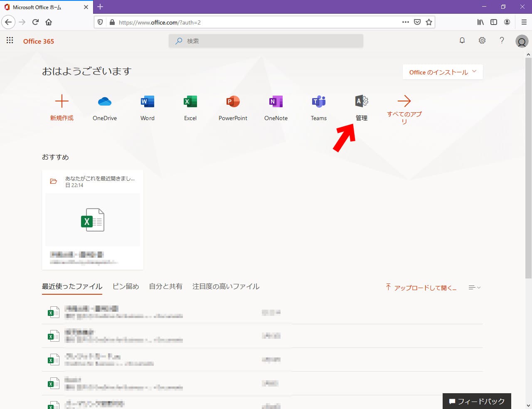Image resolution: width=532 pixels, height=409 pixels.
Task: Close the Microsoft Office ホーム tab
Action: 86,7
